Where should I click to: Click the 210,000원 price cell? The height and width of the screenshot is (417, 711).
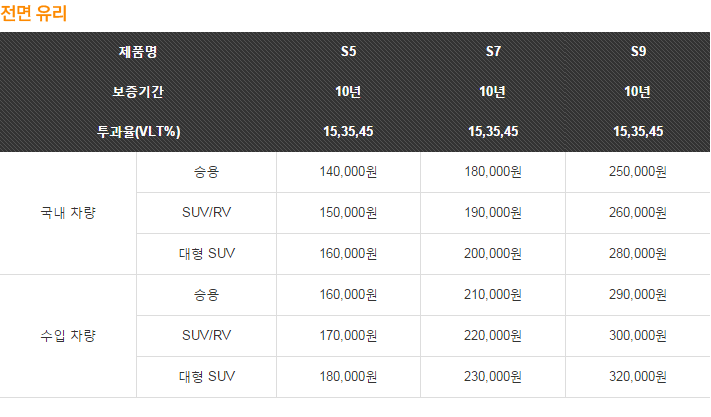493,295
